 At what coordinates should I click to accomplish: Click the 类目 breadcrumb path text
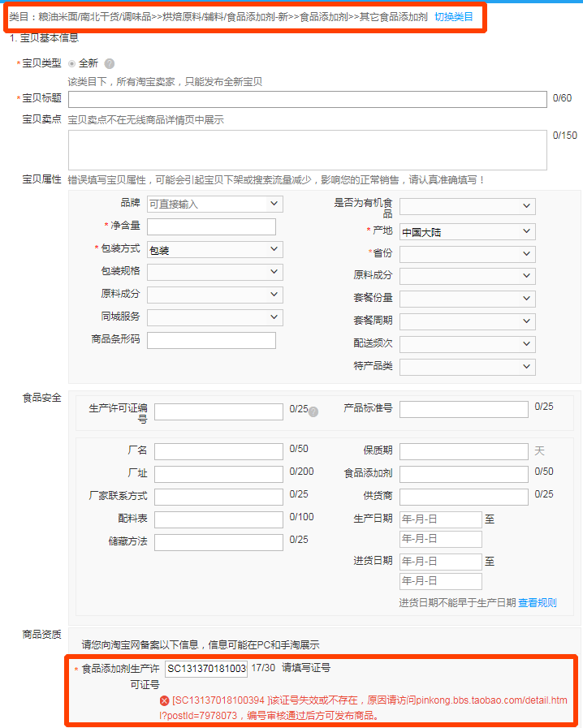coord(218,17)
